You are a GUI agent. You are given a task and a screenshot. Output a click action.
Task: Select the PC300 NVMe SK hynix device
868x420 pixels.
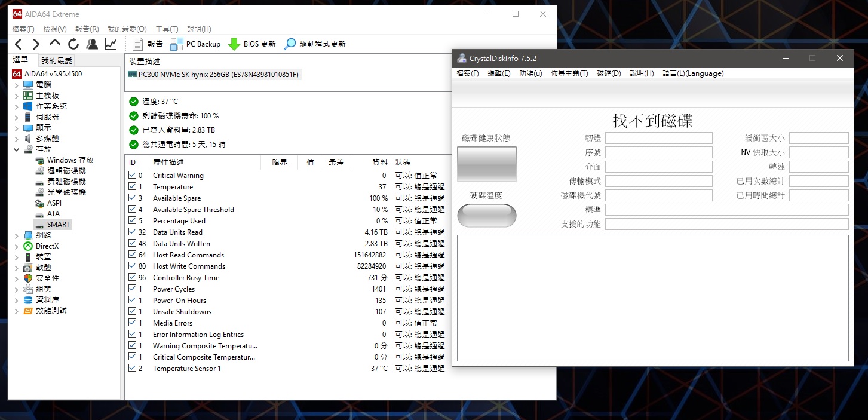point(213,75)
